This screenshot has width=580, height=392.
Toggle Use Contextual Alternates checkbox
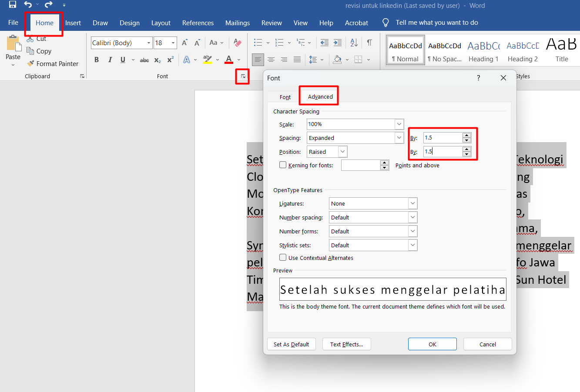coord(283,257)
